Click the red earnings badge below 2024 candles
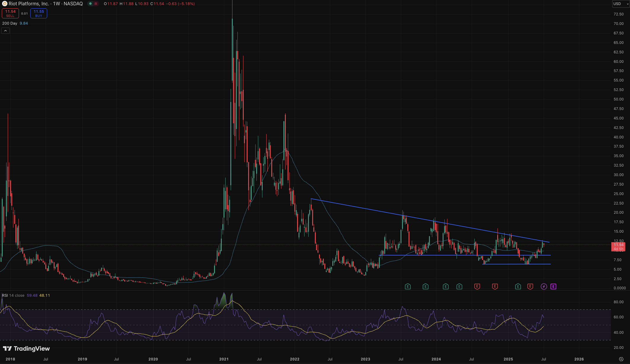 (x=477, y=286)
